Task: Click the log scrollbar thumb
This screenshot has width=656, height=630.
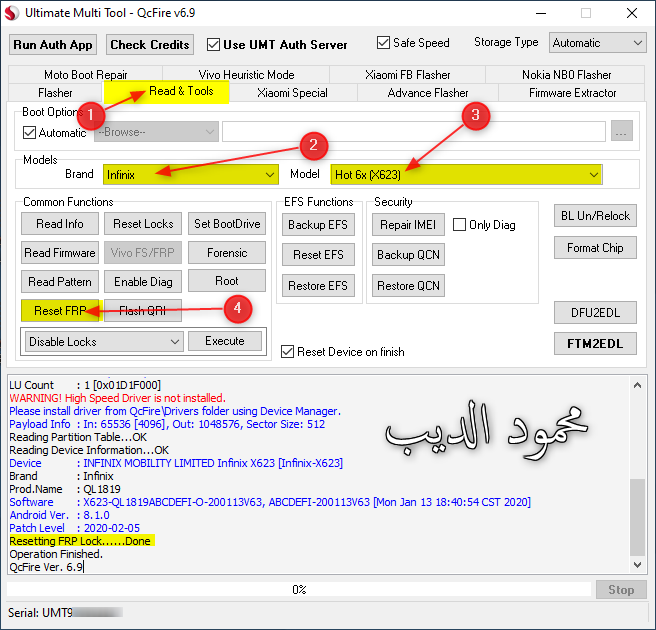Action: [637, 517]
